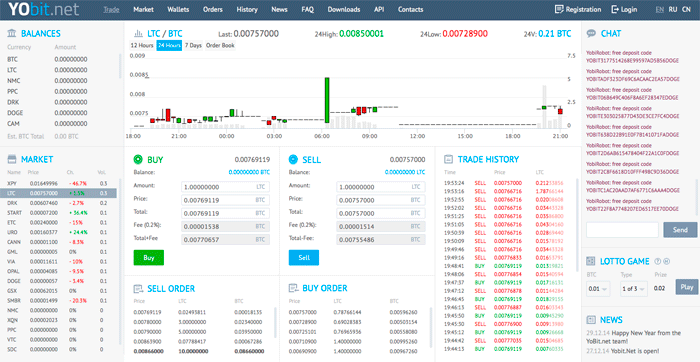Image resolution: width=700 pixels, height=362 pixels.
Task: Click the Chat speech bubble icon
Action: point(591,33)
